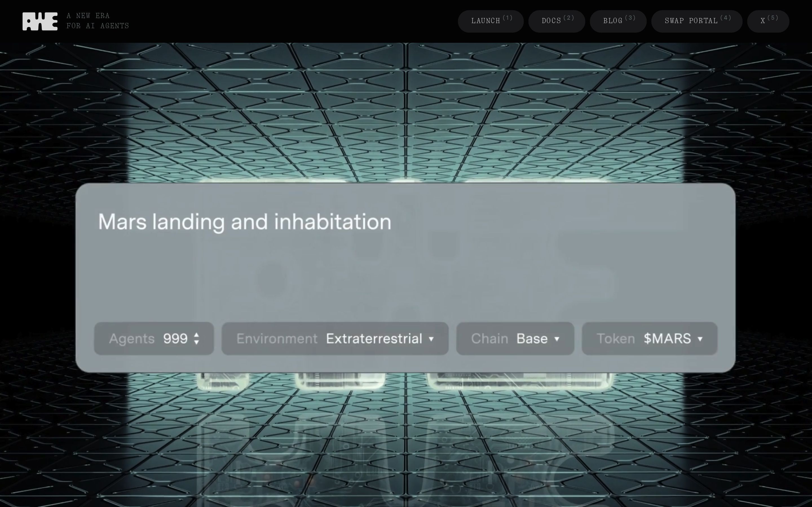Click the 'A New Era for AI Agents' tagline

[97, 21]
